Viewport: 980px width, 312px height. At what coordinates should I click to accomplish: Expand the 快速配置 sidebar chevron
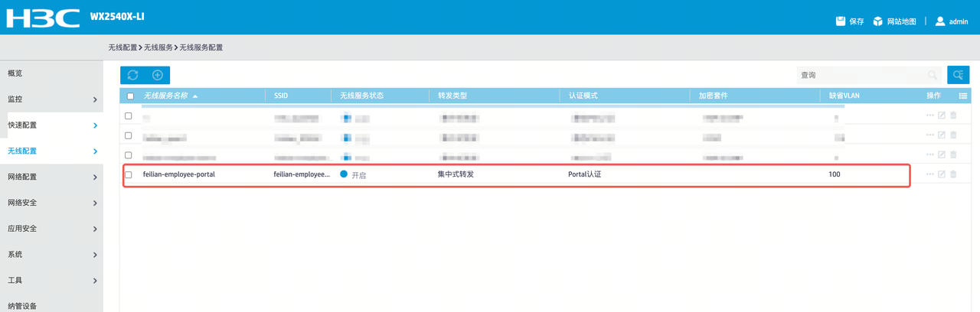[95, 125]
